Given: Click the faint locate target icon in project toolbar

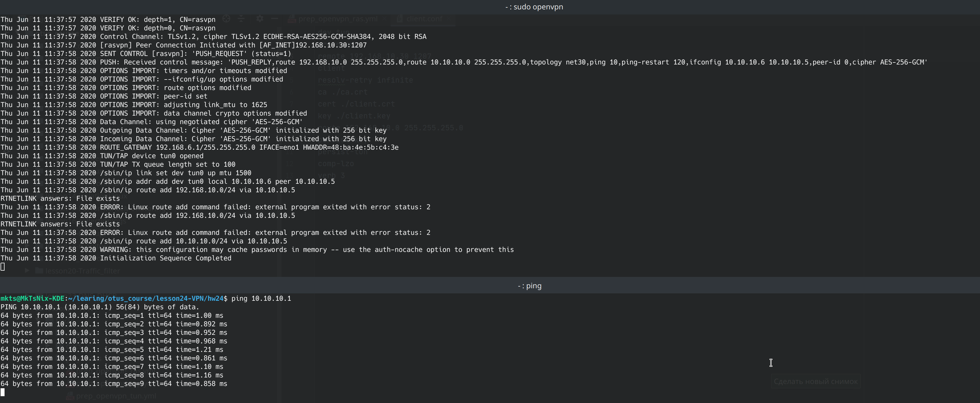Looking at the screenshot, I should click(226, 19).
